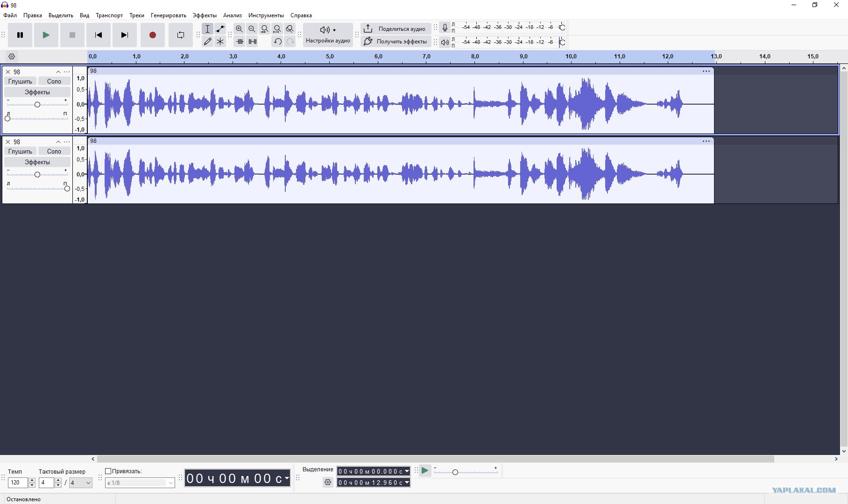Open Выделение settings gear icon
Screen dimensions: 848x504
(328, 483)
